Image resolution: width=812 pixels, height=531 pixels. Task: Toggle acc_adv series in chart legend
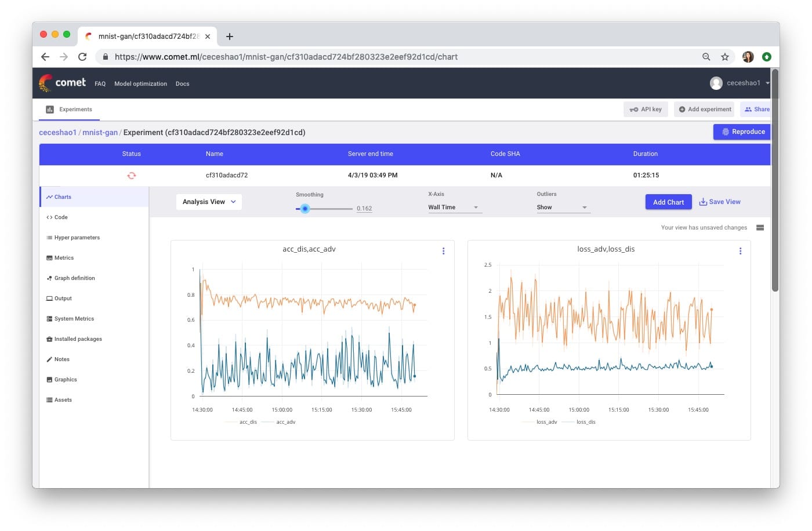click(x=285, y=422)
